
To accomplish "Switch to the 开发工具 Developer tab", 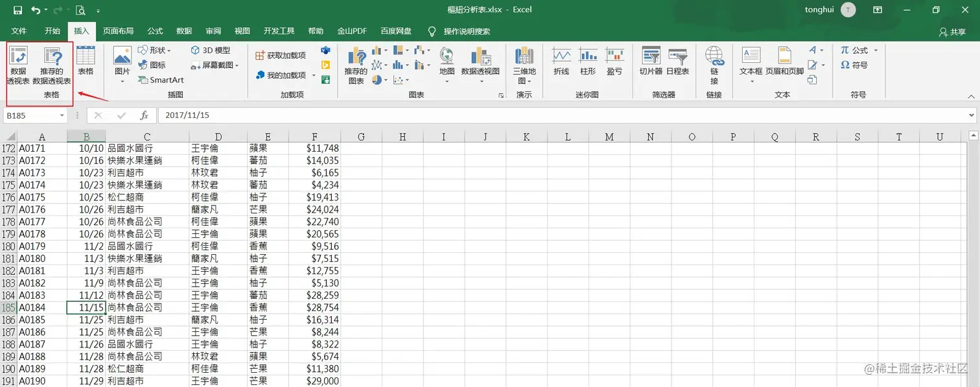I will 279,31.
